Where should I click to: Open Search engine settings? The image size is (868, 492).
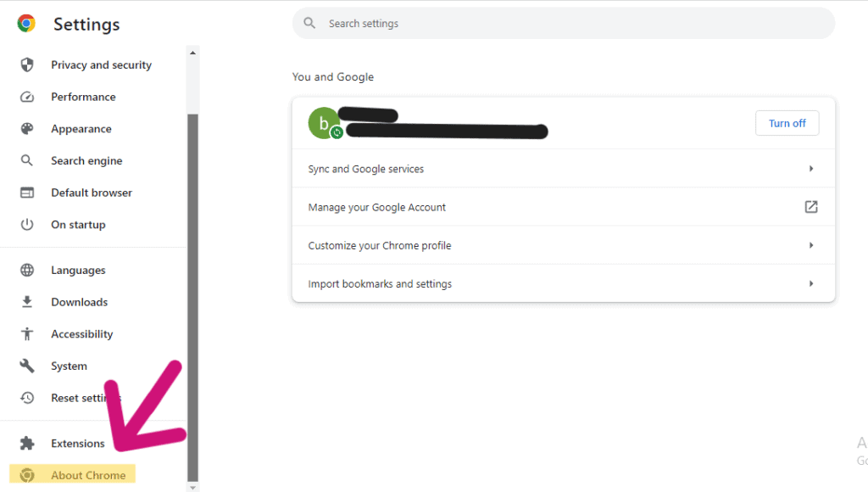click(87, 160)
